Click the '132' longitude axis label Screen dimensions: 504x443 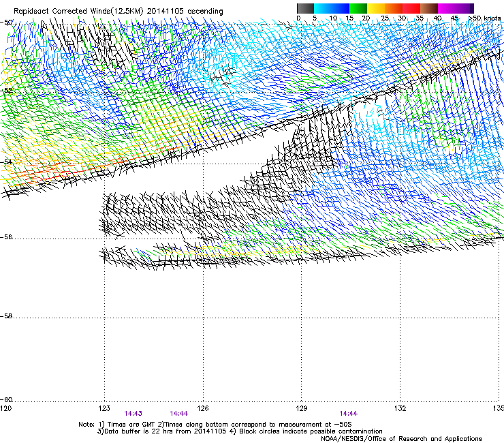click(400, 408)
